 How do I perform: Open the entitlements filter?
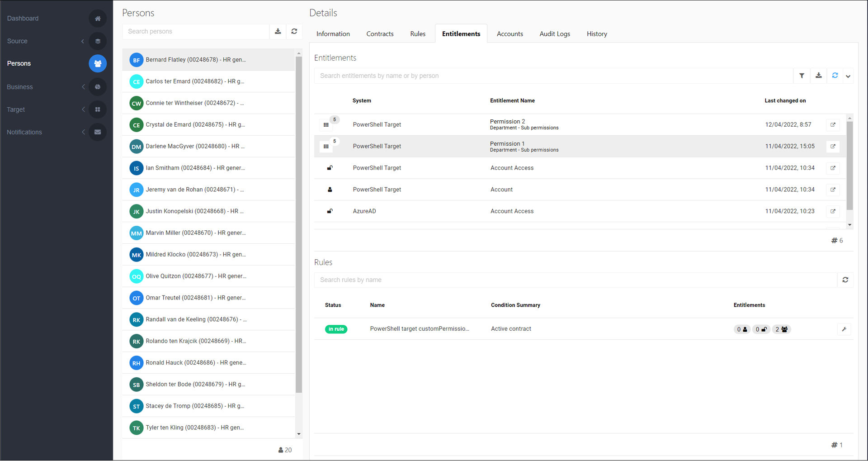[802, 76]
